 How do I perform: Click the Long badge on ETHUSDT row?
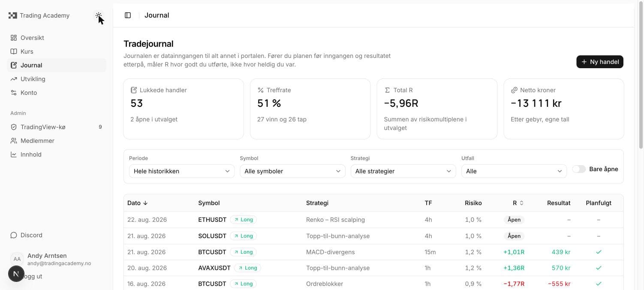pos(243,220)
